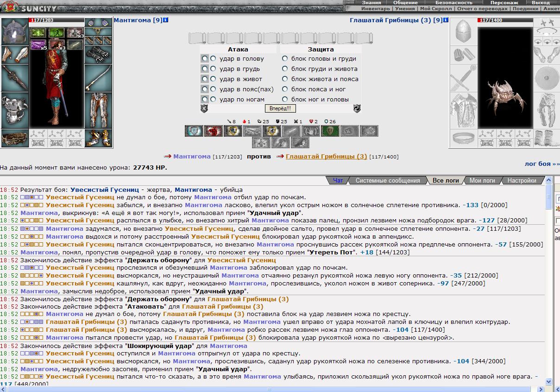Select defense 'блок груди и живота'
Image resolution: width=560 pixels, height=392 pixels.
[x=285, y=69]
